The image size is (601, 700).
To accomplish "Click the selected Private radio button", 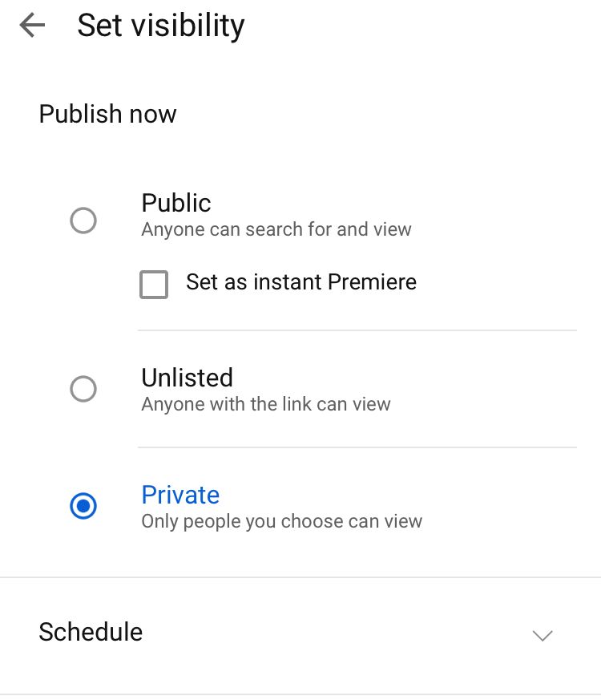I will pyautogui.click(x=83, y=506).
